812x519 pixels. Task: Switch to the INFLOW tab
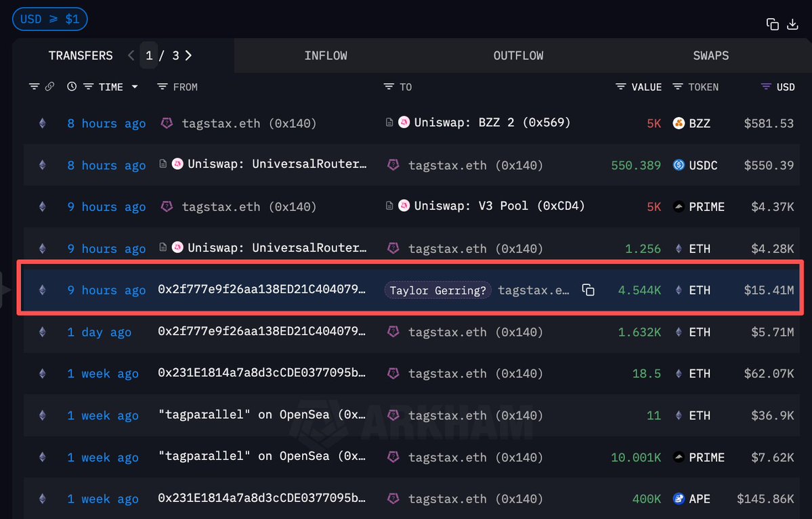[326, 55]
